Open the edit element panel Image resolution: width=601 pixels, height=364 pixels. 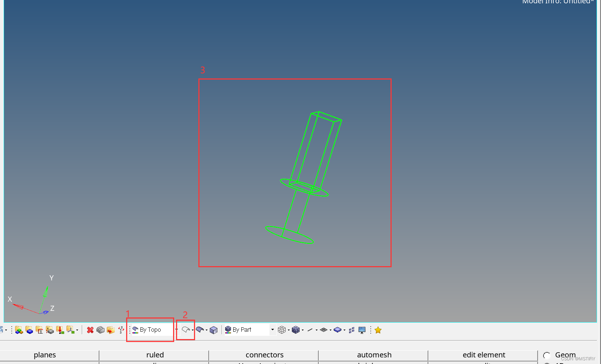point(483,355)
